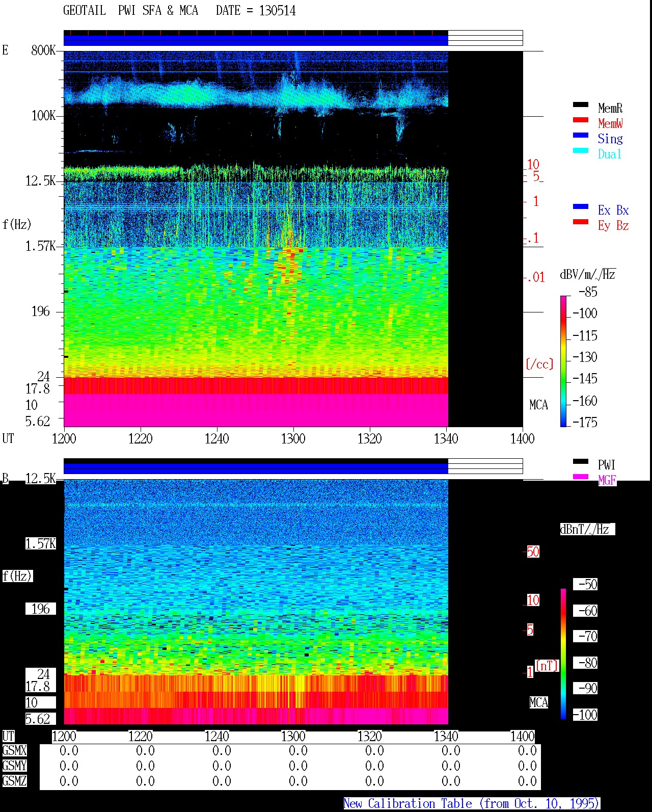Click the blue Ex Bx legend swatch
652x812 pixels.
tap(581, 207)
